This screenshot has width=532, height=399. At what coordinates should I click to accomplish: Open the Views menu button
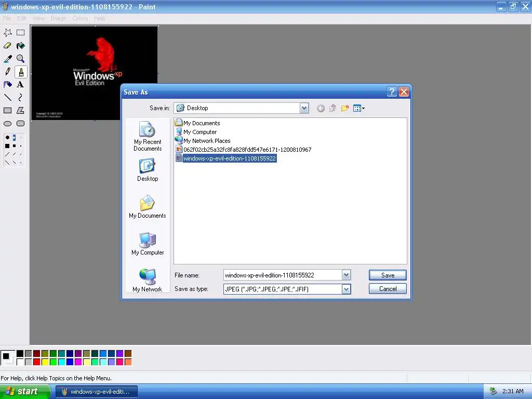[358, 108]
